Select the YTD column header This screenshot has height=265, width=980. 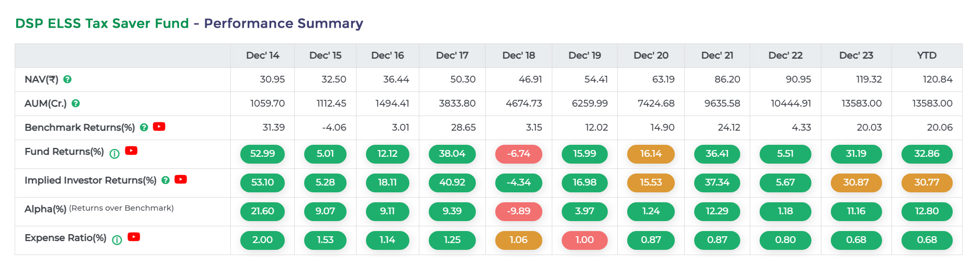coord(927,55)
